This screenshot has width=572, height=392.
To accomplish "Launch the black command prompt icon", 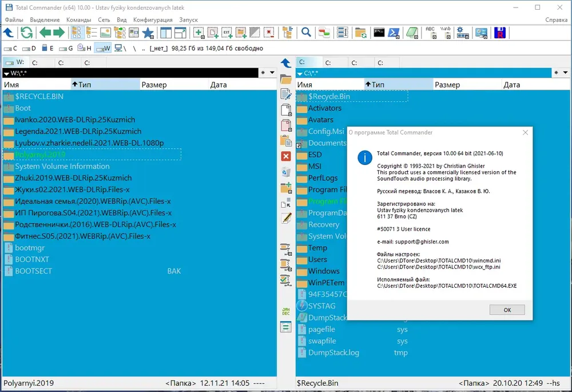I will point(379,33).
